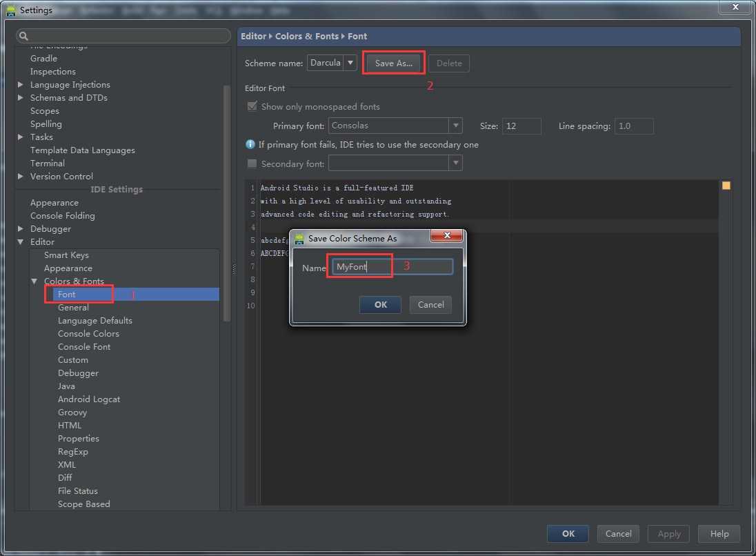Open Scope Based color settings
Screen dimensions: 756x556
click(84, 504)
